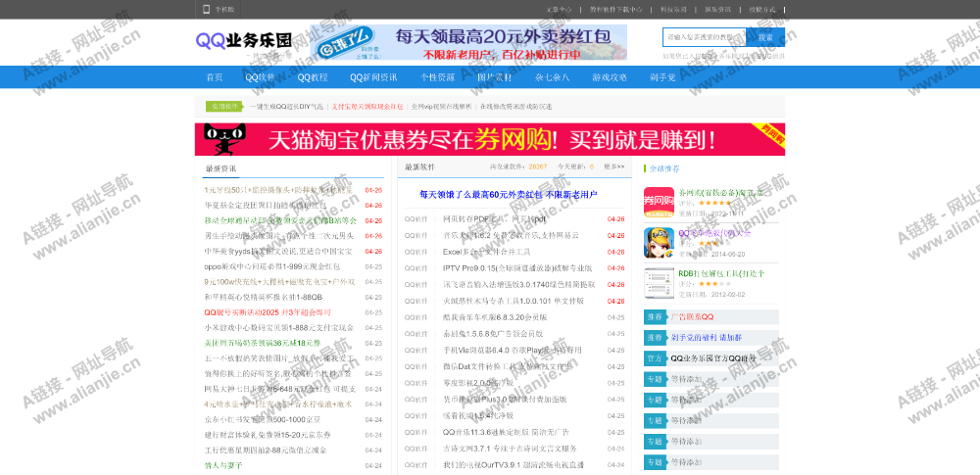Viewport: 980px width, 475px height.
Task: Open news 华夏基金定投团窝日抽随机微信红包
Action: (265, 205)
